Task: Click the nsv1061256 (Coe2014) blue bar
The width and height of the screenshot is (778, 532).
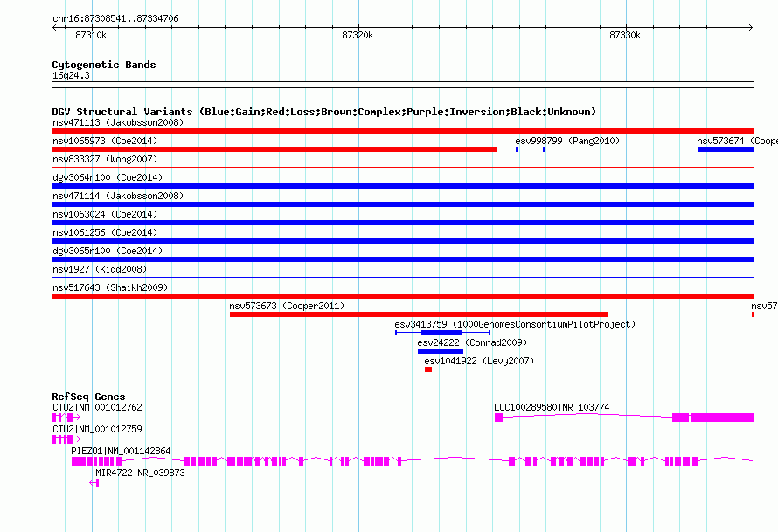Action: [x=402, y=241]
